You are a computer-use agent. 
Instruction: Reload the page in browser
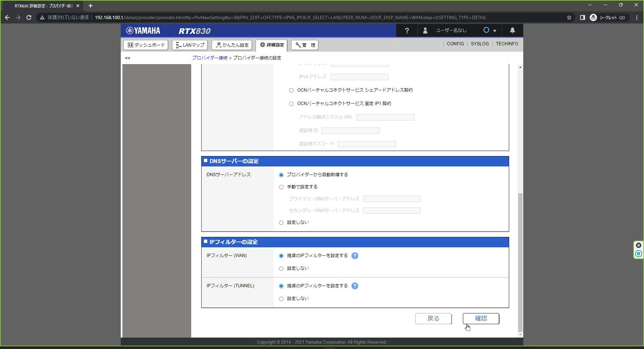click(29, 17)
